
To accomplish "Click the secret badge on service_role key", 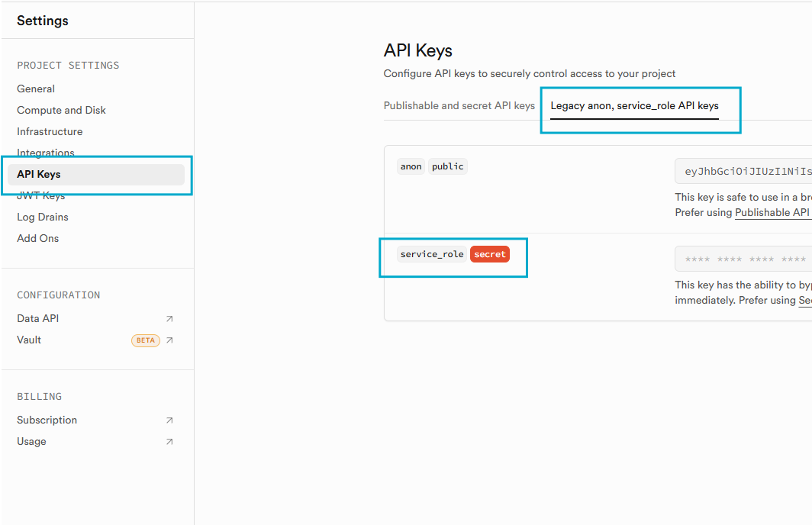I will pos(489,253).
